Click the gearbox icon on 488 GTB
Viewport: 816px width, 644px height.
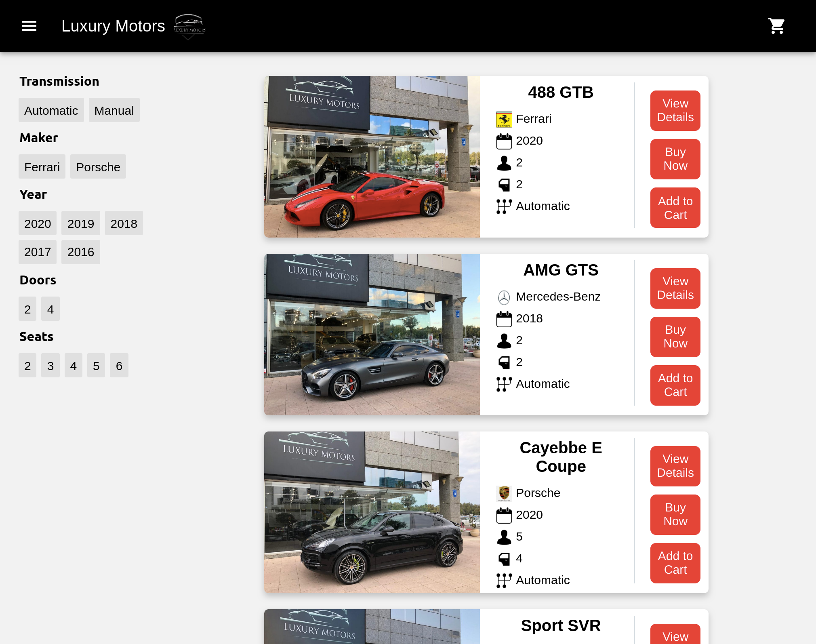coord(504,206)
